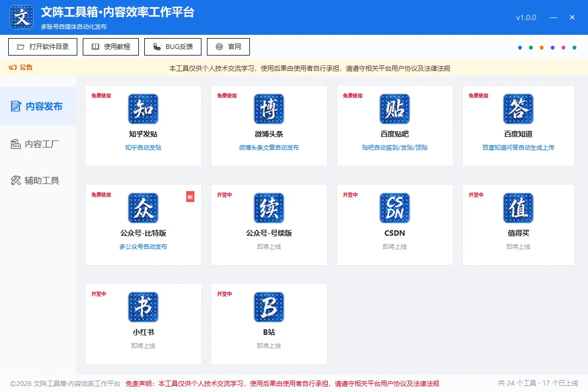
Task: Click the 多公众号自动发布 link
Action: 143,247
